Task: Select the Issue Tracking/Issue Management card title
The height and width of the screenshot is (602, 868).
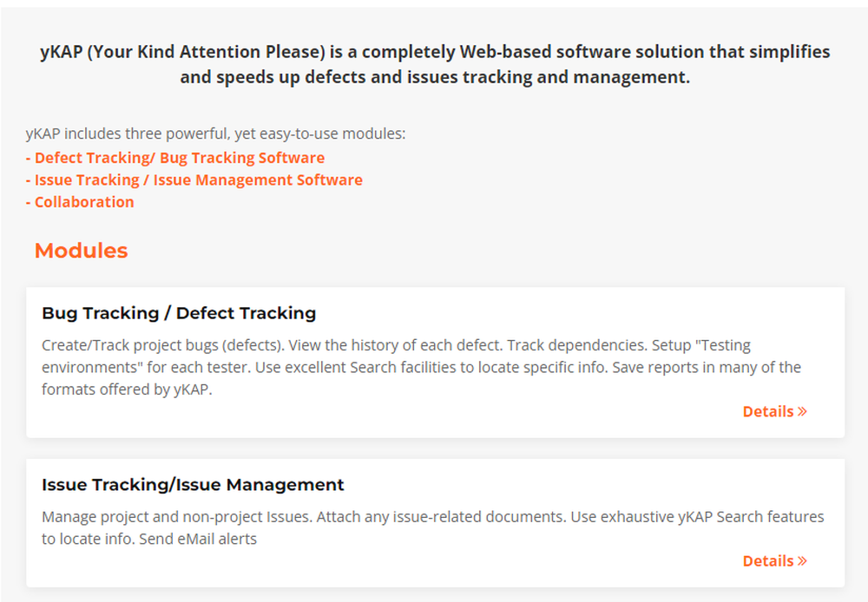Action: tap(193, 485)
